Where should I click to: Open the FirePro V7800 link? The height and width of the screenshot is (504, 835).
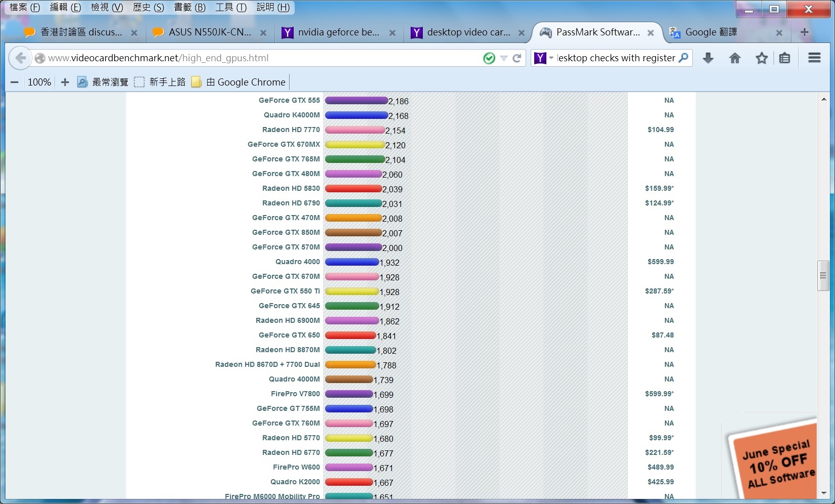[x=295, y=394]
